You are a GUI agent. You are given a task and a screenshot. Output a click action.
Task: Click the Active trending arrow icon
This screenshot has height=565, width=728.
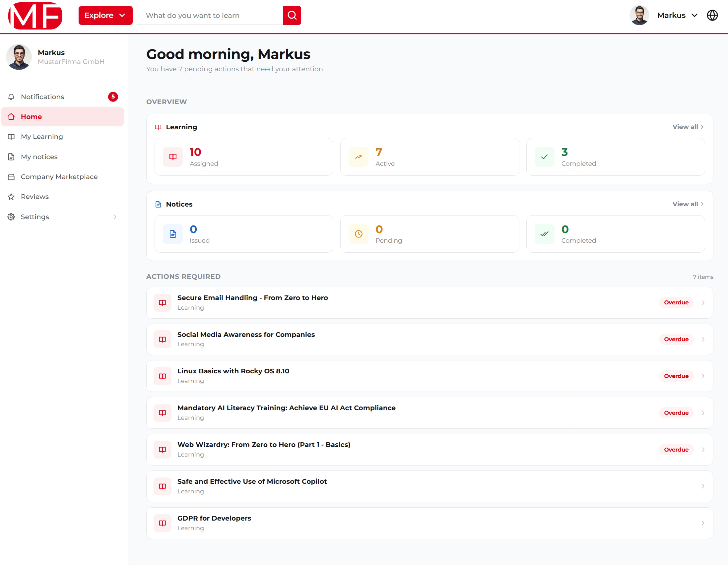358,157
